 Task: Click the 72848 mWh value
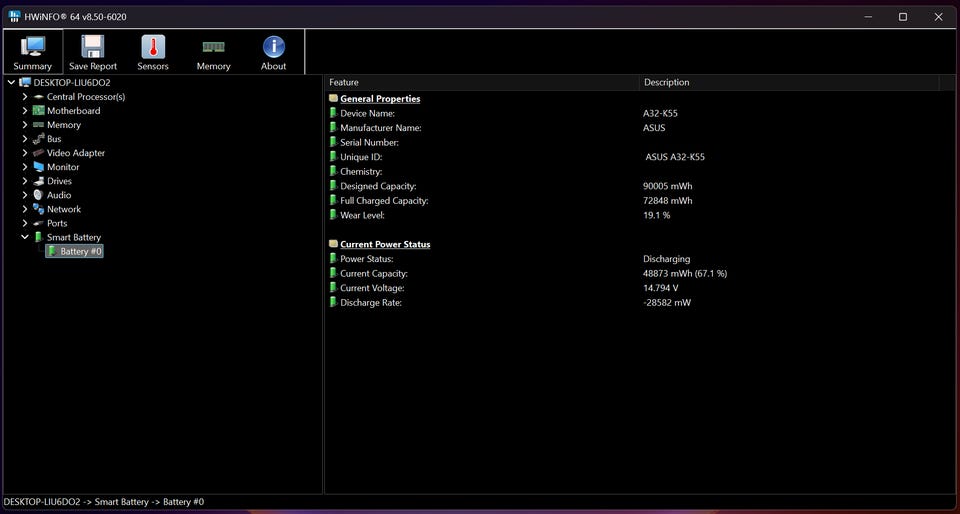[667, 201]
